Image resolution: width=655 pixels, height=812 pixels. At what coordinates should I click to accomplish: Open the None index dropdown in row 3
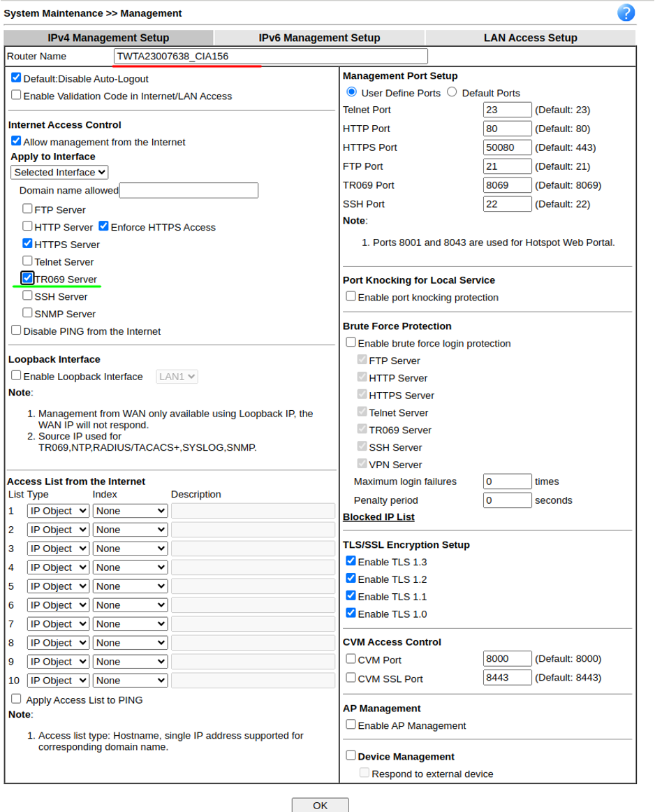point(131,549)
